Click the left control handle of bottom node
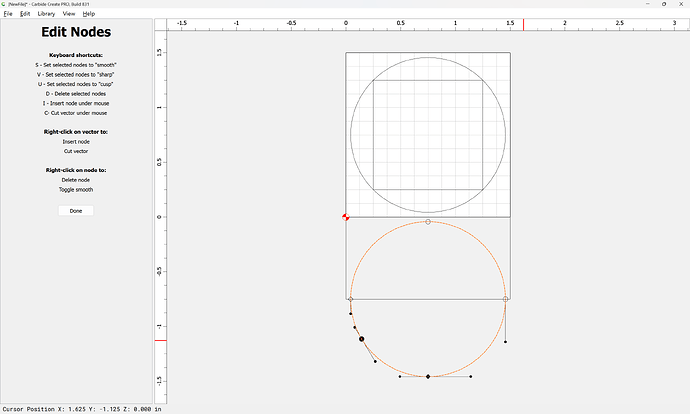 tap(400, 377)
